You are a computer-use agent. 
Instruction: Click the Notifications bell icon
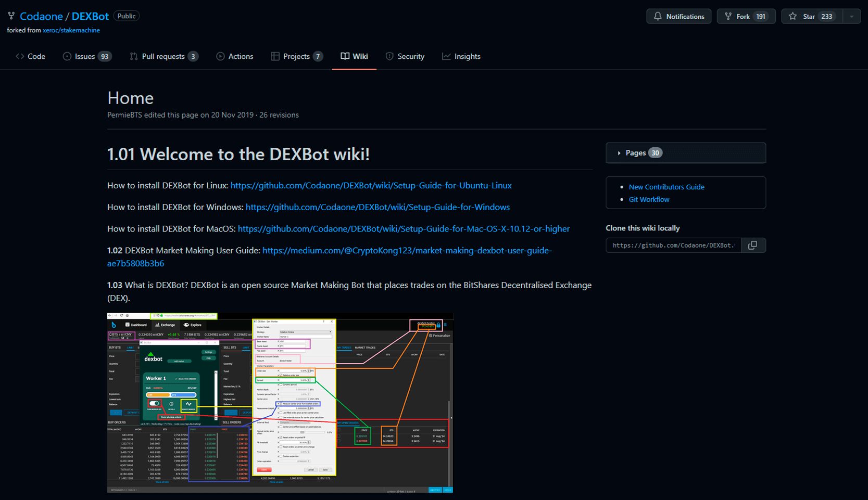click(658, 17)
